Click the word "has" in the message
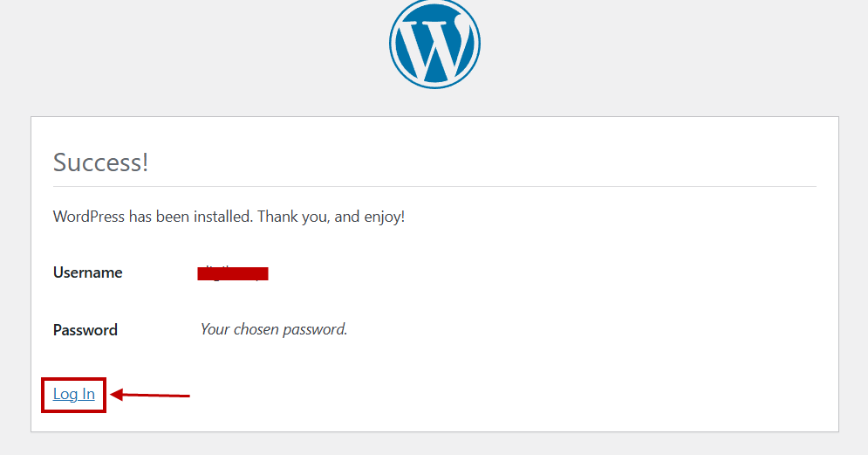 pyautogui.click(x=140, y=216)
